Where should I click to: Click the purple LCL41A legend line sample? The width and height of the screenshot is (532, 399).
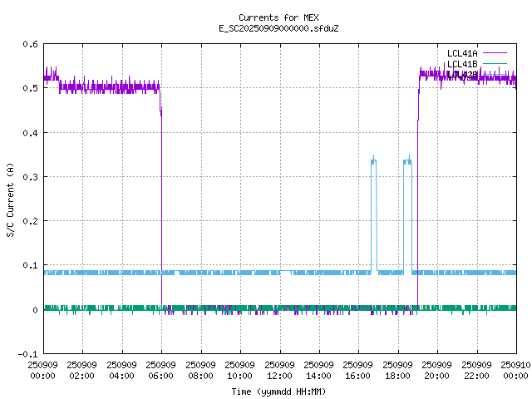click(x=497, y=53)
